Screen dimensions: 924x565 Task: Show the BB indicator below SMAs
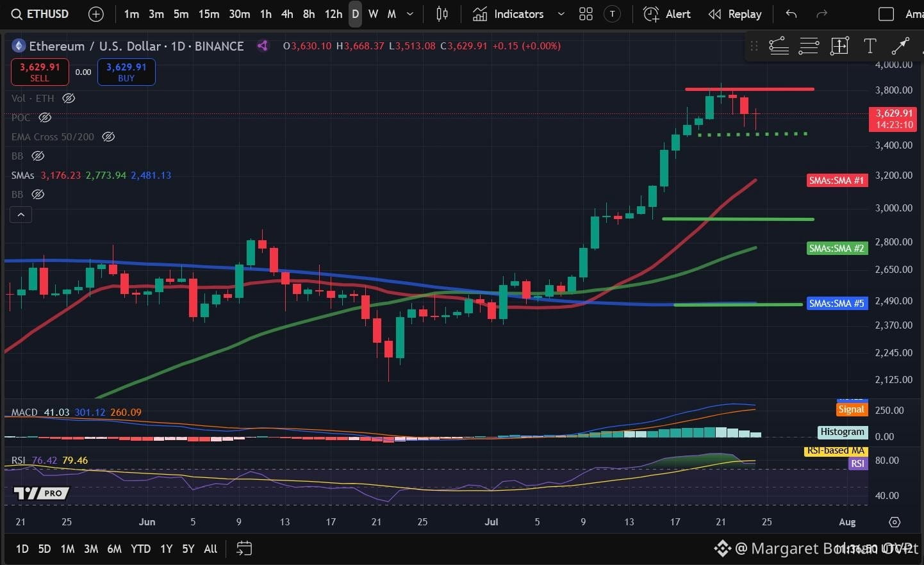tap(38, 194)
